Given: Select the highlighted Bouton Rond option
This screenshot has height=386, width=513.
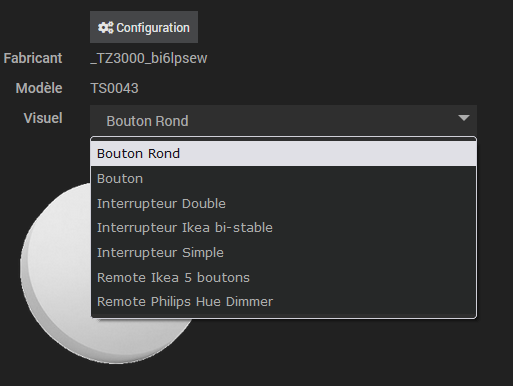Looking at the screenshot, I should (283, 154).
